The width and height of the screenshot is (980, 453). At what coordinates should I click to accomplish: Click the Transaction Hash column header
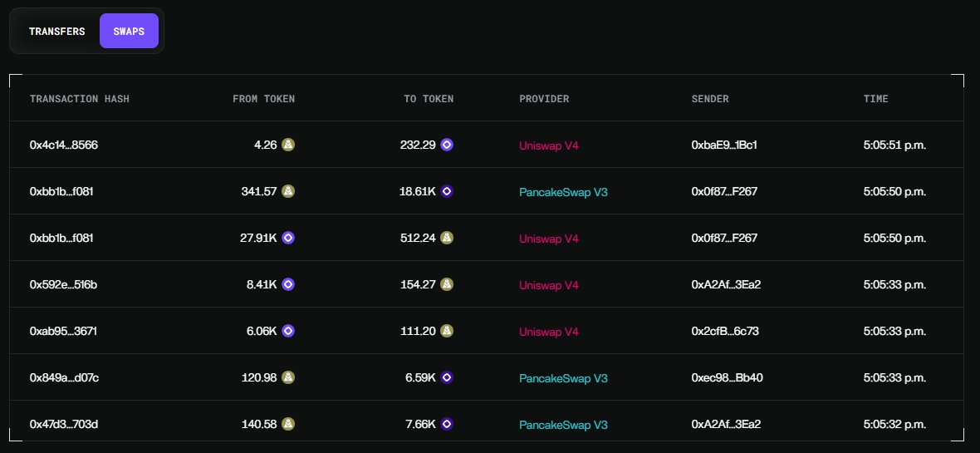coord(80,99)
